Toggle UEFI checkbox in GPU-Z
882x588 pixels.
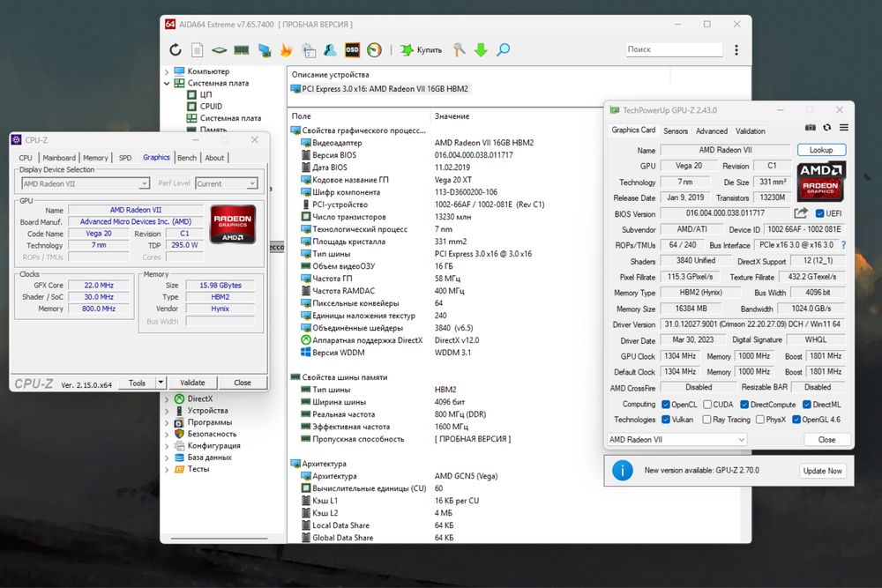coord(819,213)
